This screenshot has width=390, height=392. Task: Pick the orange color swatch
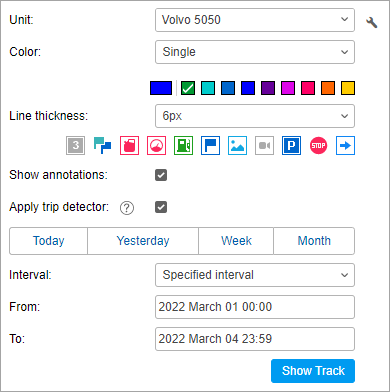[328, 88]
